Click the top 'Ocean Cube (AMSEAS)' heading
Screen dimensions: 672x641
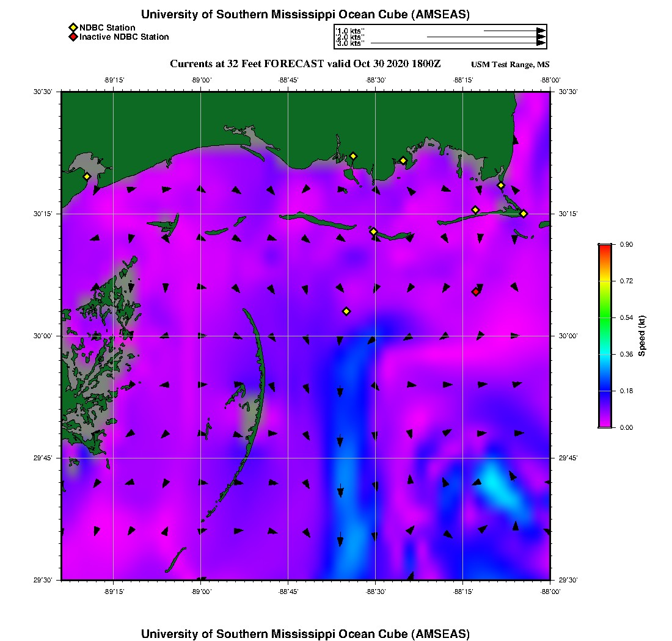pyautogui.click(x=305, y=15)
